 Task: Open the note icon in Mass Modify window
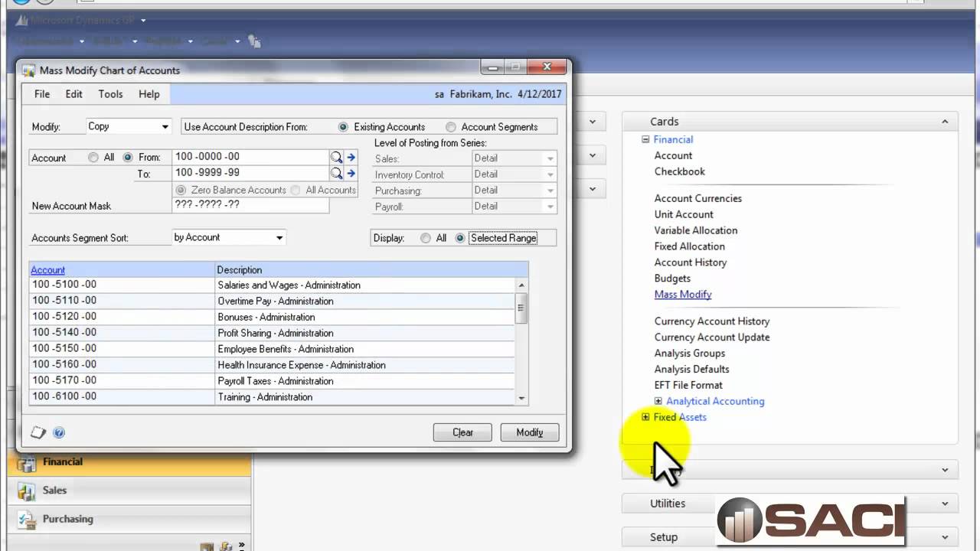(38, 432)
